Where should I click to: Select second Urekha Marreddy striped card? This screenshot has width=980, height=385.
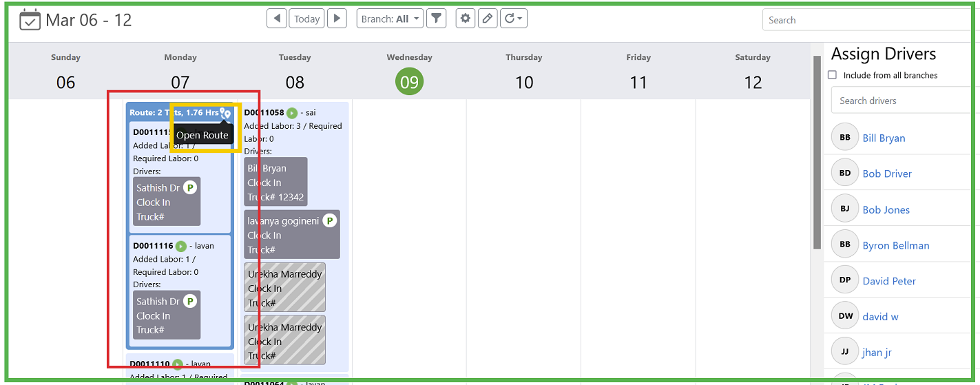(284, 341)
